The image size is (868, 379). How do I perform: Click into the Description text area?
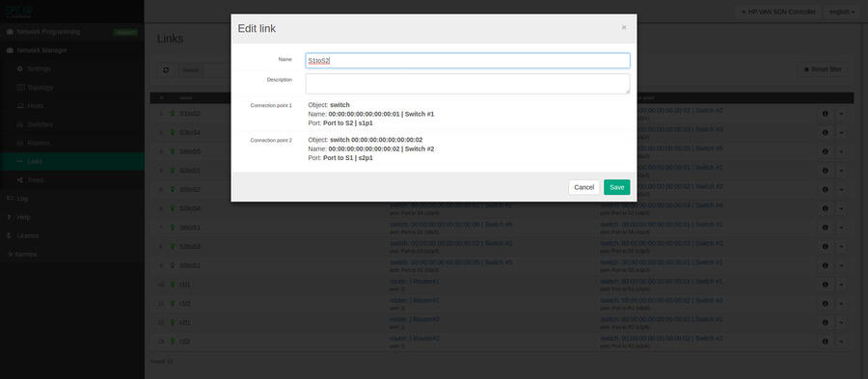468,84
